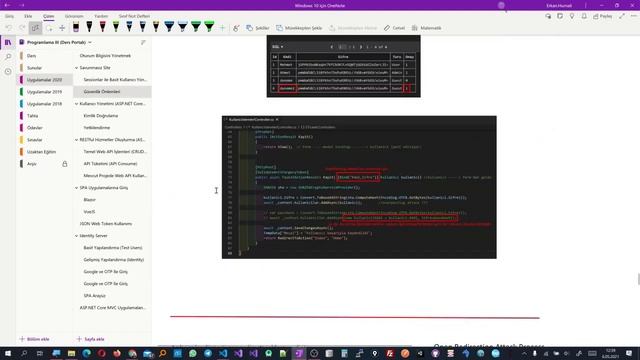Expand the Programlama III notebook dropdown

[90, 42]
